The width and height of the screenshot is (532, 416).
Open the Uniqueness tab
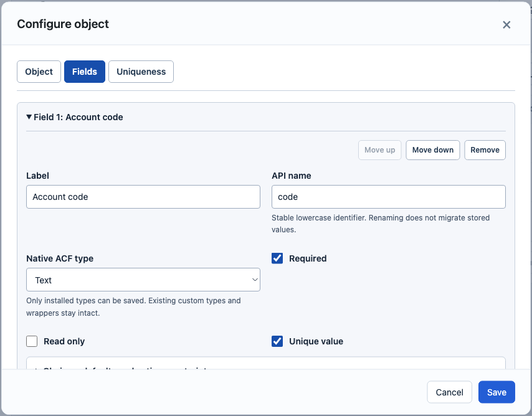[141, 72]
